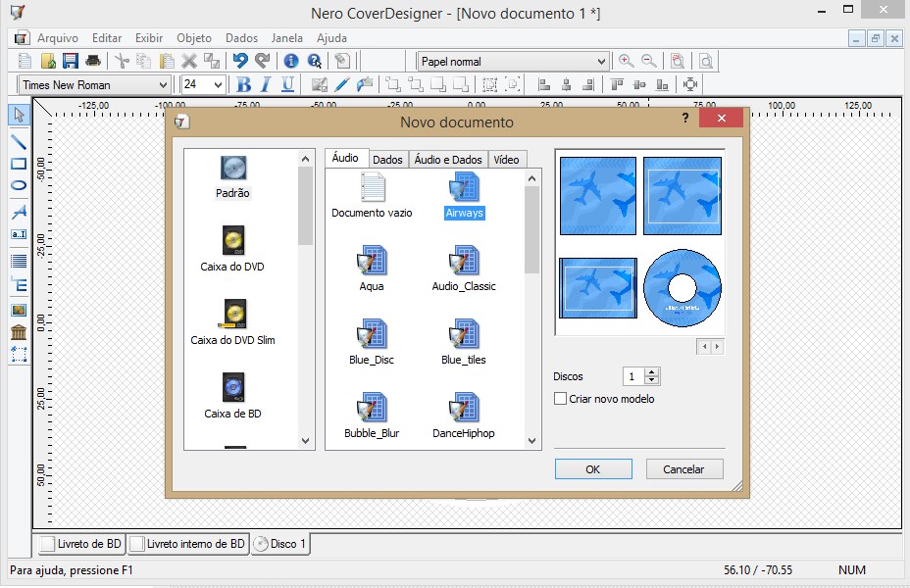The image size is (910, 588).
Task: Switch to the Vídeo tab
Action: [x=507, y=160]
